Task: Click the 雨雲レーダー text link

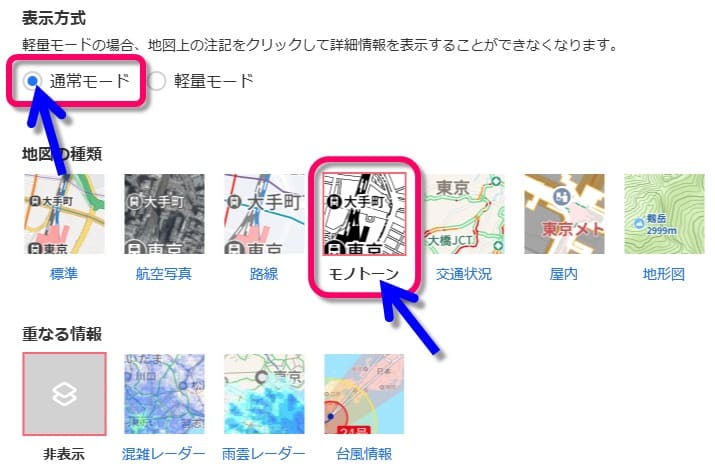Action: (264, 454)
